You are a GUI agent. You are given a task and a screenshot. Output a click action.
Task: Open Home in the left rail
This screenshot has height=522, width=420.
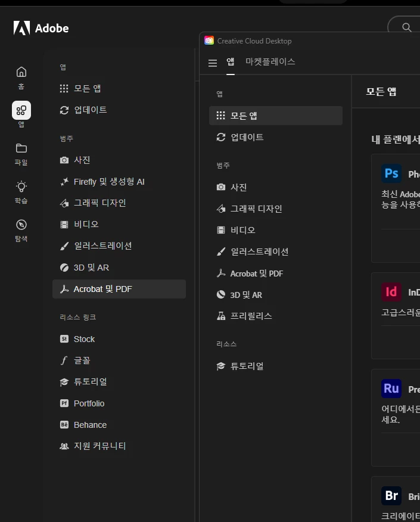tap(21, 77)
